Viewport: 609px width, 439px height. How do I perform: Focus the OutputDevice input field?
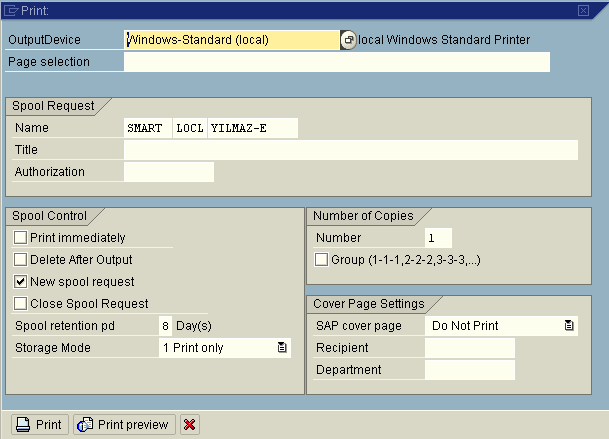(x=232, y=40)
